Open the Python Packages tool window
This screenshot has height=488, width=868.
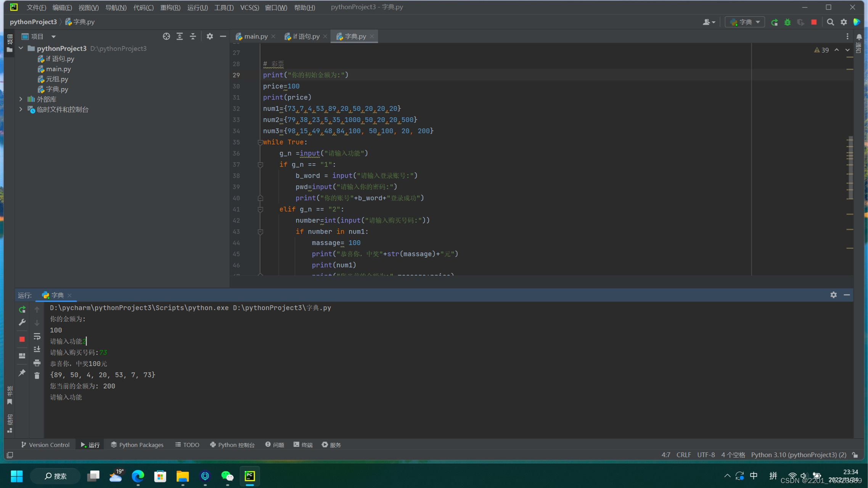click(137, 445)
